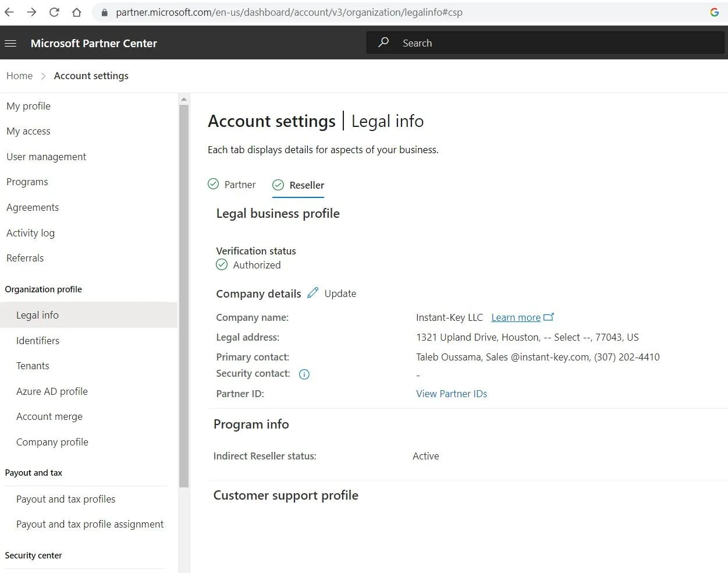Open Identifiers in Organization profile

pos(38,341)
